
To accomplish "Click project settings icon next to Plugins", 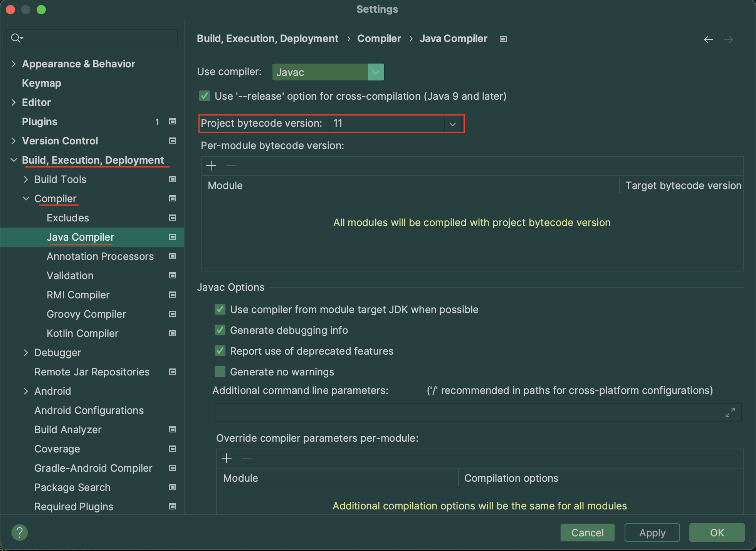I will coord(173,122).
